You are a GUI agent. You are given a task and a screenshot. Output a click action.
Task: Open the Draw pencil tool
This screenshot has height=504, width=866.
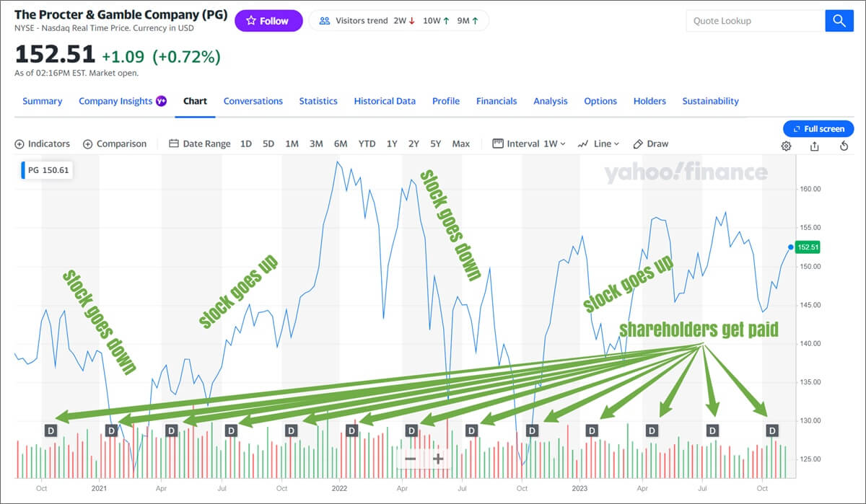(x=650, y=143)
